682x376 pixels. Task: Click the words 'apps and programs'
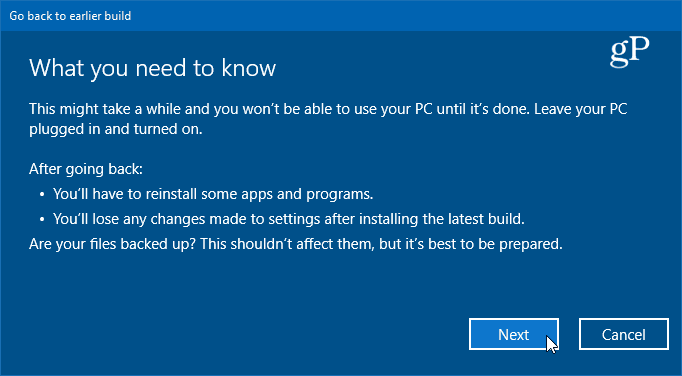click(316, 194)
